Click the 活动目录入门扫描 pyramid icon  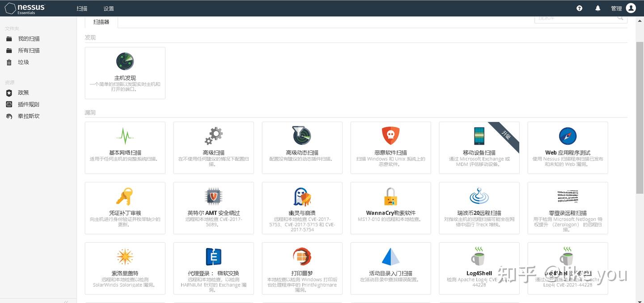click(390, 257)
